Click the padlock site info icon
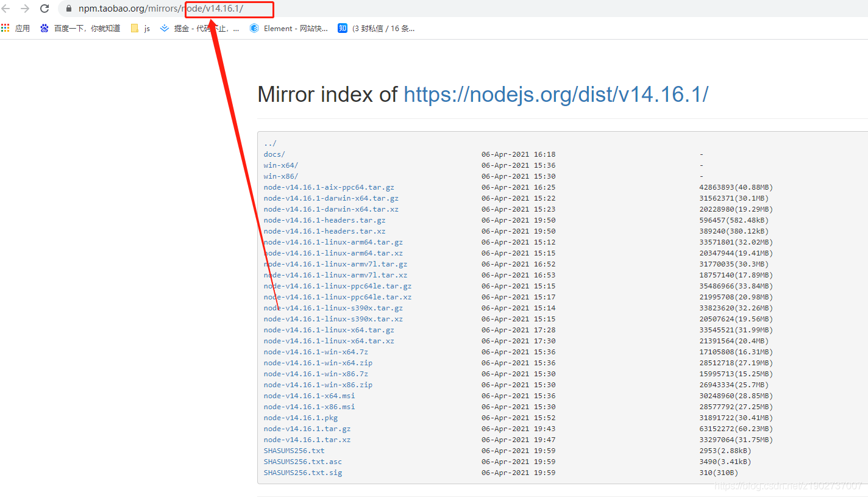 click(68, 9)
